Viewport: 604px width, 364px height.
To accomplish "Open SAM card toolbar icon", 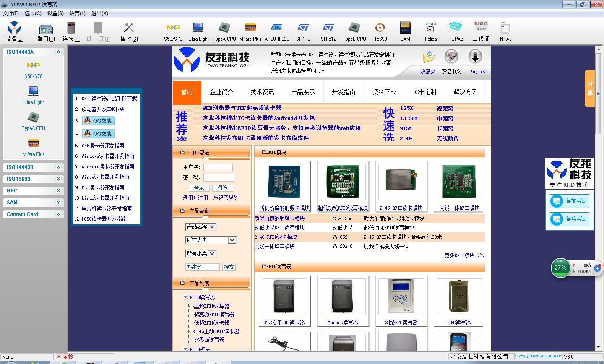I will 405,32.
